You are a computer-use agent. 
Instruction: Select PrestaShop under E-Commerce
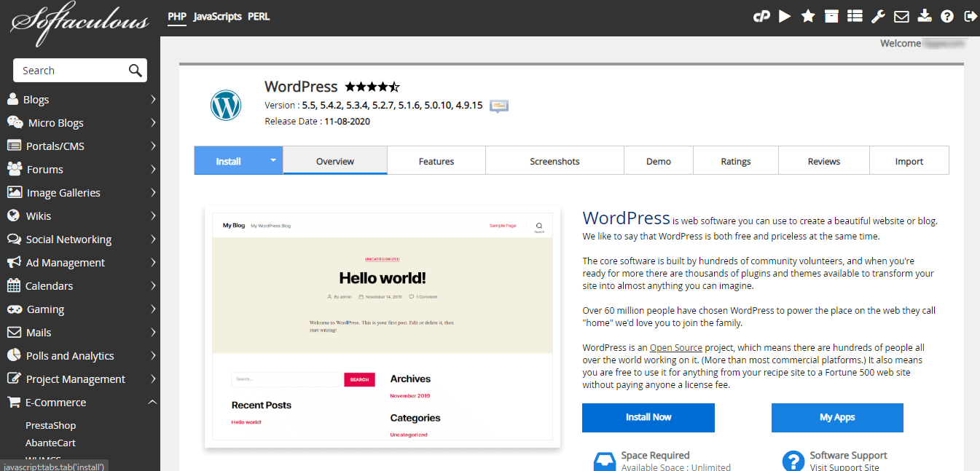click(51, 425)
